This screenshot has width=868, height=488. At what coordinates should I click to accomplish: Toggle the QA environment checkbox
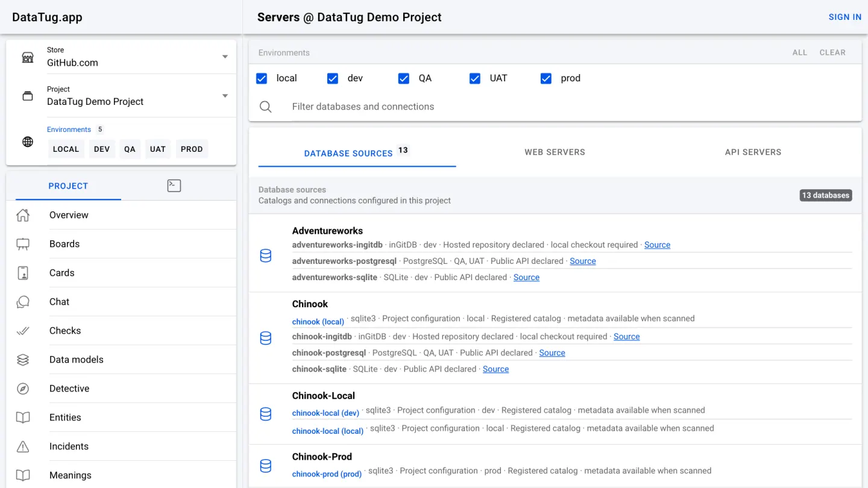404,78
